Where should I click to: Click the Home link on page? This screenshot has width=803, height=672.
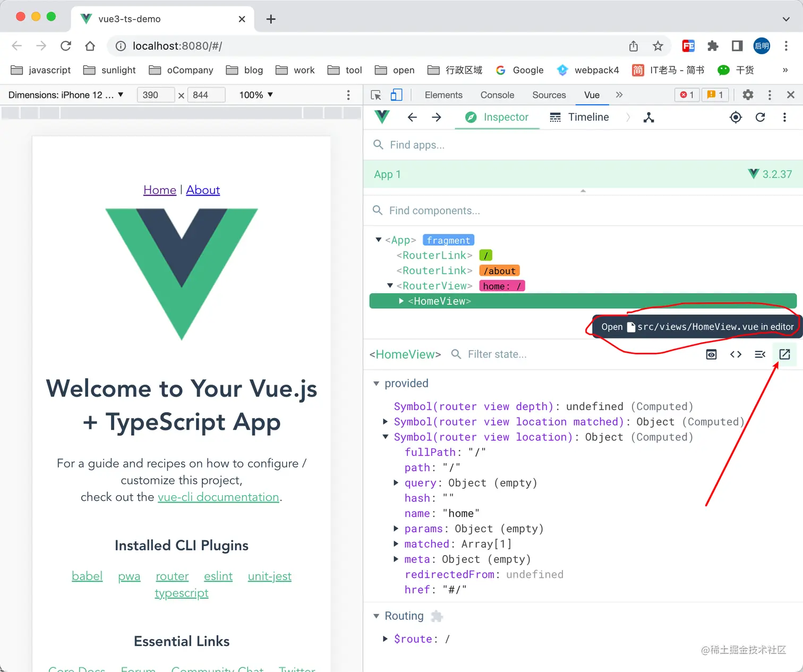[160, 190]
